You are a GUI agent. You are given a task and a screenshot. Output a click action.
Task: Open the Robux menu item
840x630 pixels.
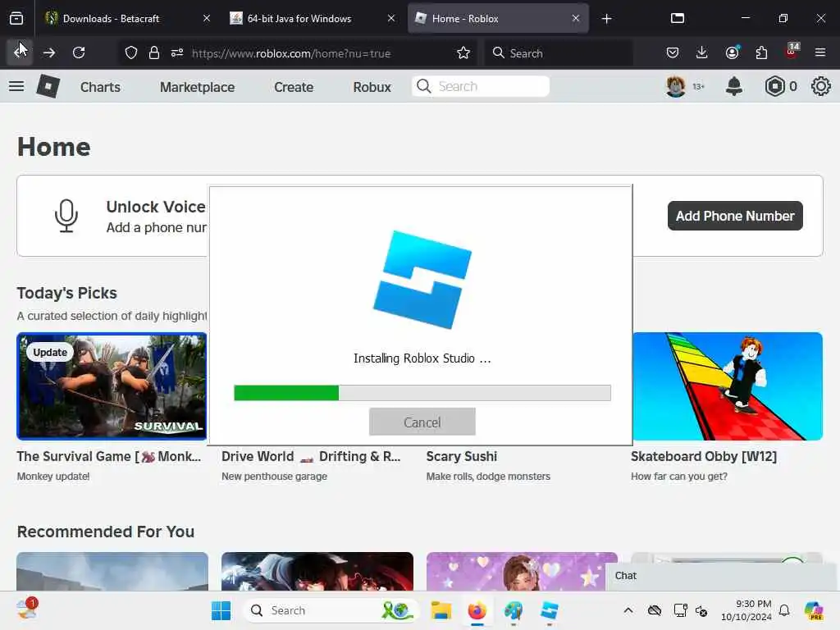(x=372, y=87)
